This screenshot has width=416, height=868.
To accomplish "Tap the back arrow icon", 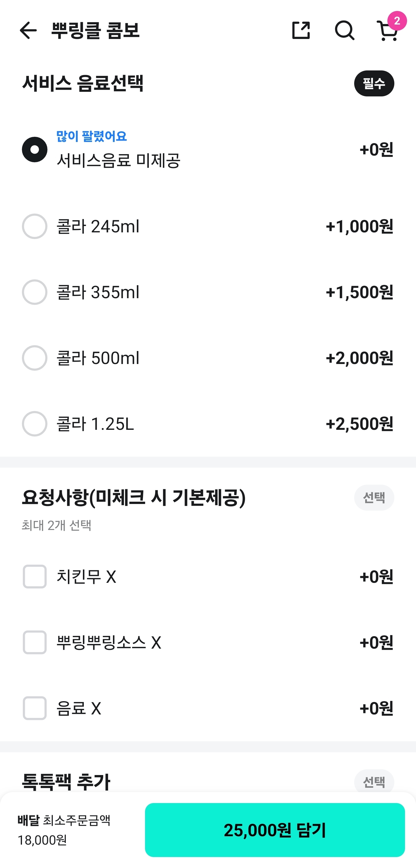I will (x=28, y=30).
